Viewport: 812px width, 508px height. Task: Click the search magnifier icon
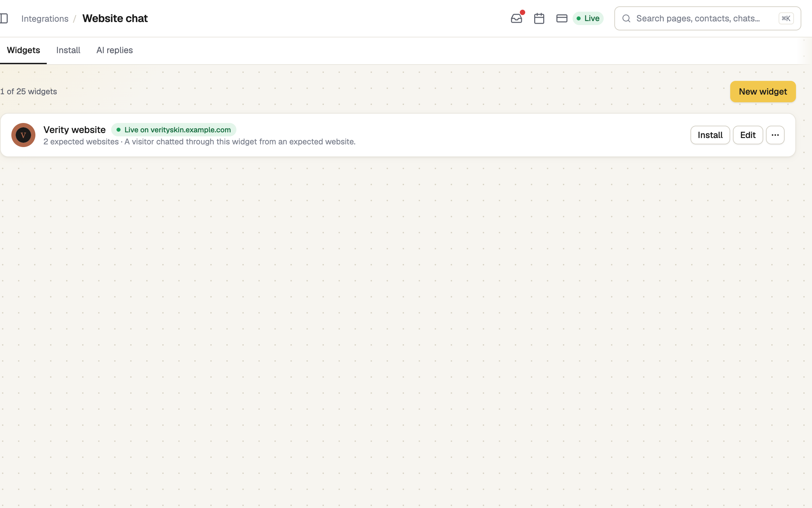pos(626,18)
